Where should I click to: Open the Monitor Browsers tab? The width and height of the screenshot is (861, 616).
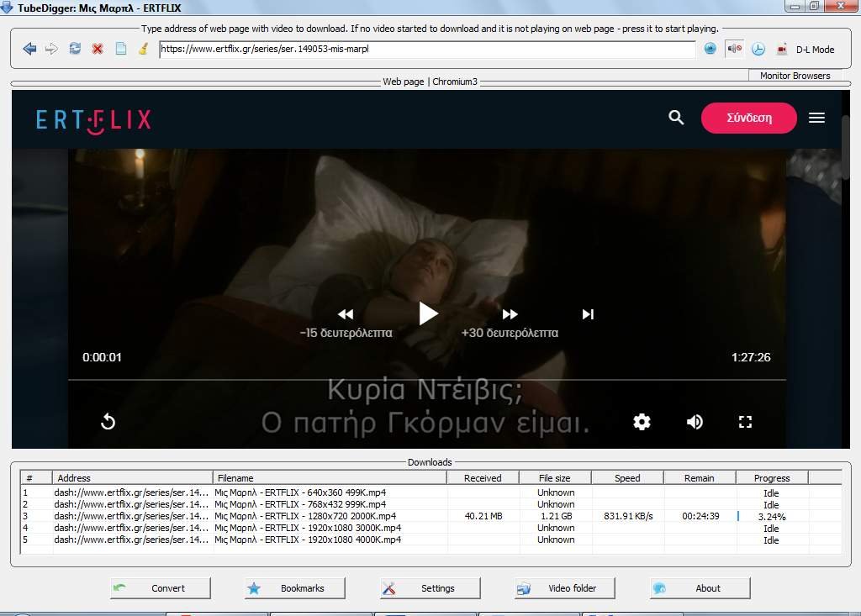coord(795,76)
